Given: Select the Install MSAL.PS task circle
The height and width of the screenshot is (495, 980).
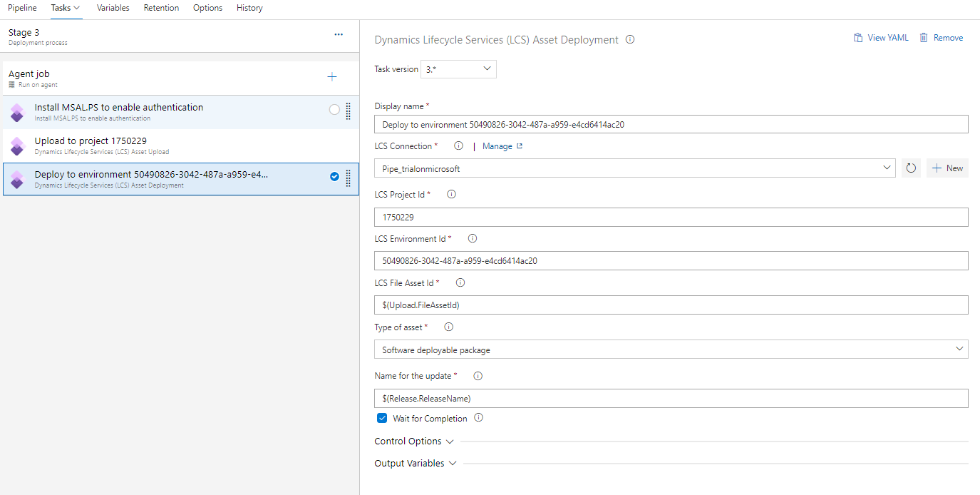Looking at the screenshot, I should (x=334, y=110).
